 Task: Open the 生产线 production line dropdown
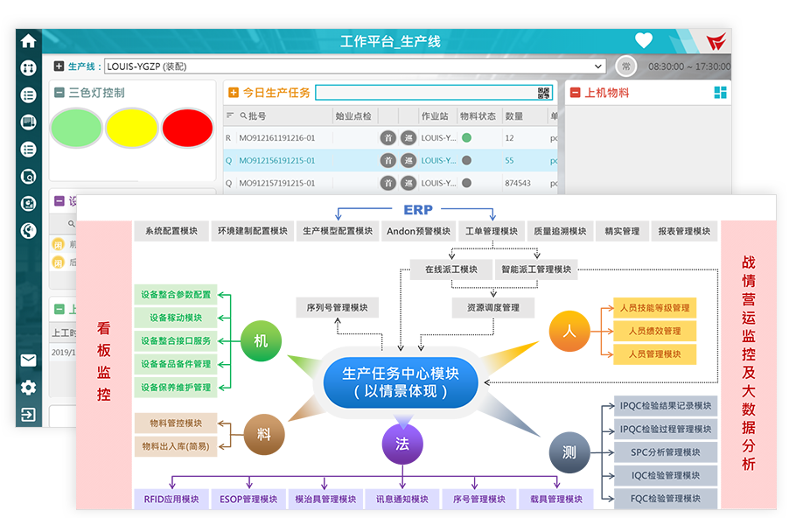[598, 66]
